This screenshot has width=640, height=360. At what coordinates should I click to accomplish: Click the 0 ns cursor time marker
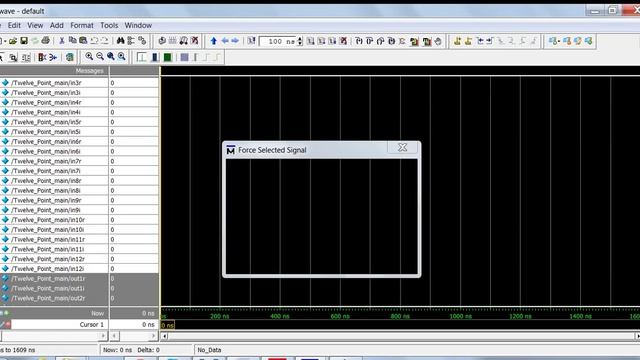(167, 325)
